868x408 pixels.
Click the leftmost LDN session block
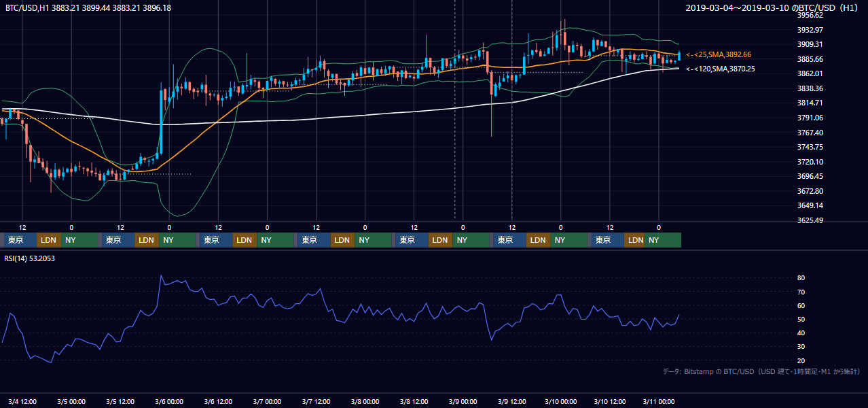tap(48, 240)
